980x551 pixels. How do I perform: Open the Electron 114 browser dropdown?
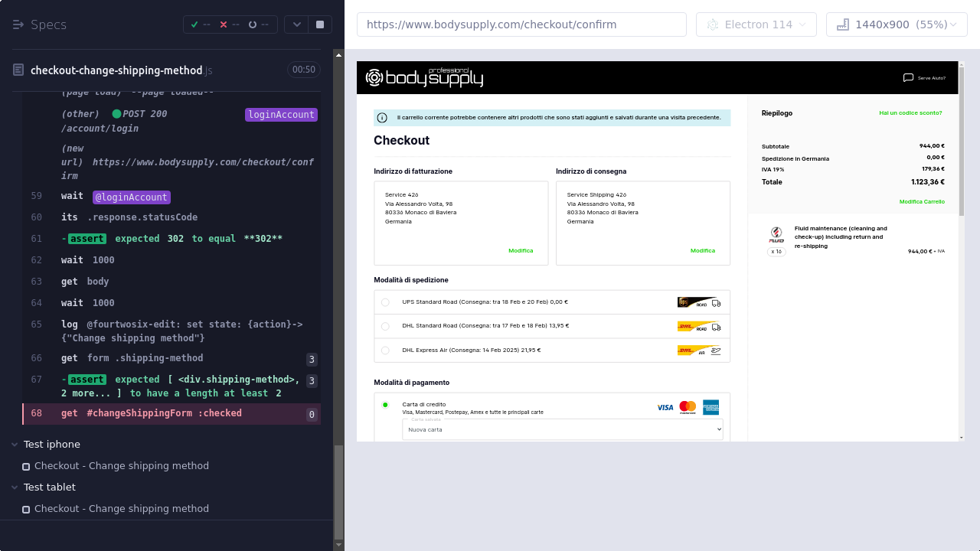(x=756, y=24)
